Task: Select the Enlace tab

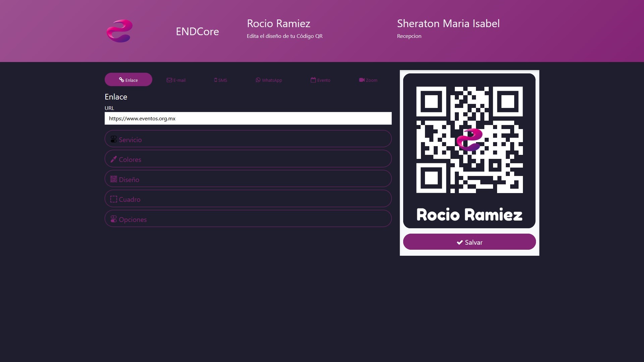Action: [x=128, y=80]
